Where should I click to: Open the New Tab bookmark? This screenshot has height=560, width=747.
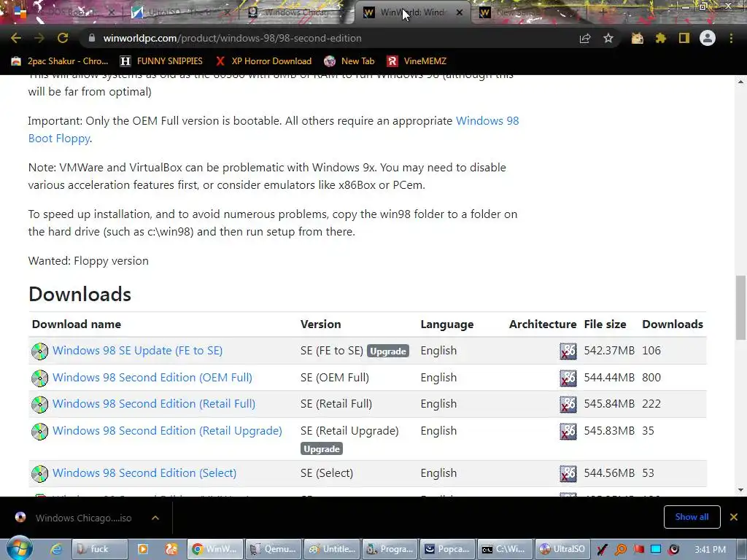click(349, 61)
